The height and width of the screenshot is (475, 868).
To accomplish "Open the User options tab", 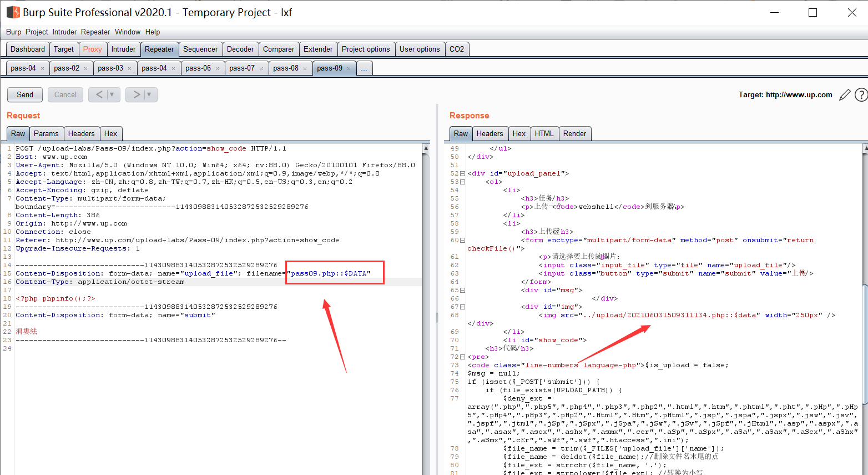I will [420, 49].
